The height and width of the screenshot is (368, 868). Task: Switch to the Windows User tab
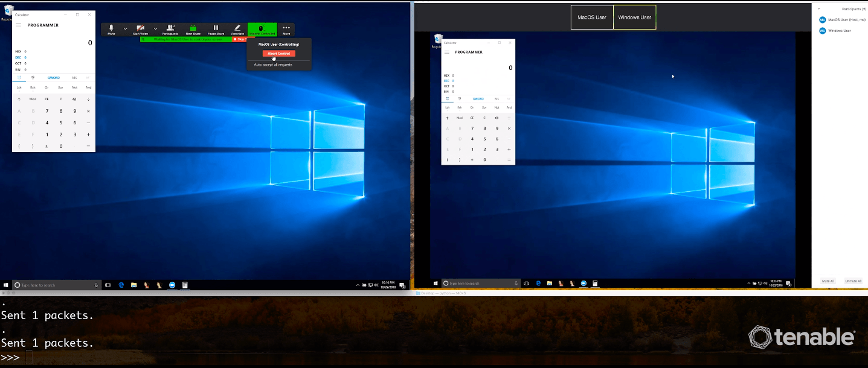634,17
